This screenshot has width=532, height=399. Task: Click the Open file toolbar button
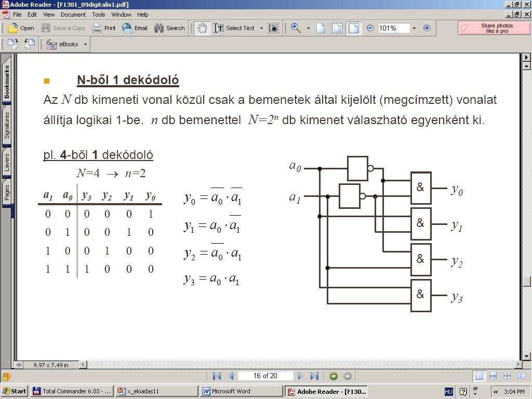point(21,28)
